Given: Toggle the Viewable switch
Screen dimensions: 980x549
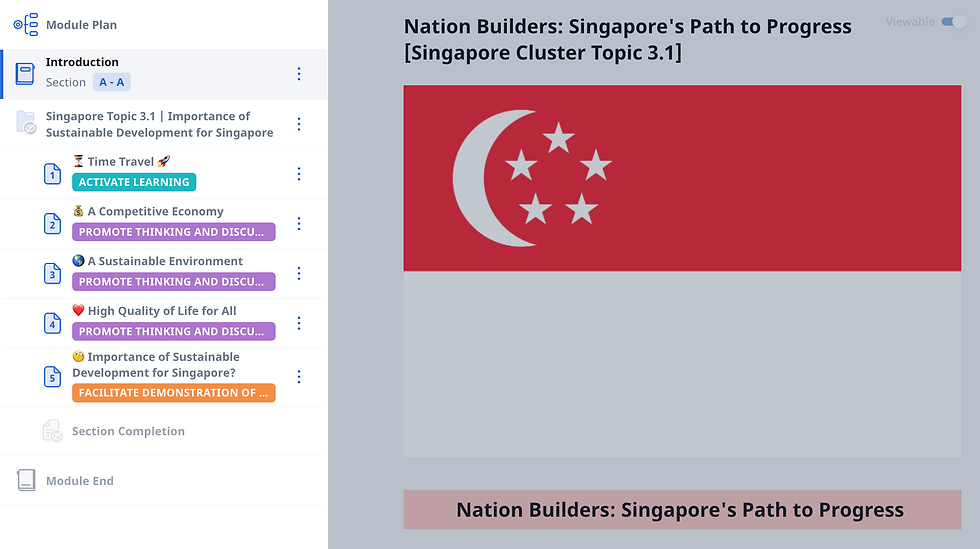Looking at the screenshot, I should [954, 22].
